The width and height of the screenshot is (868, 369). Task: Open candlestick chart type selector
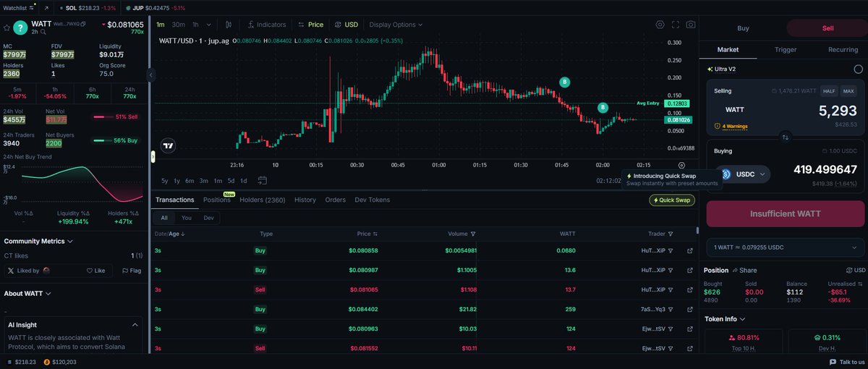(229, 25)
